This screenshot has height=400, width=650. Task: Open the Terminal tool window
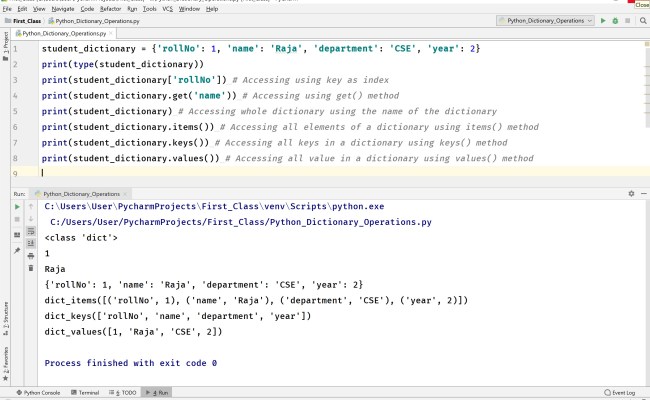pos(85,393)
